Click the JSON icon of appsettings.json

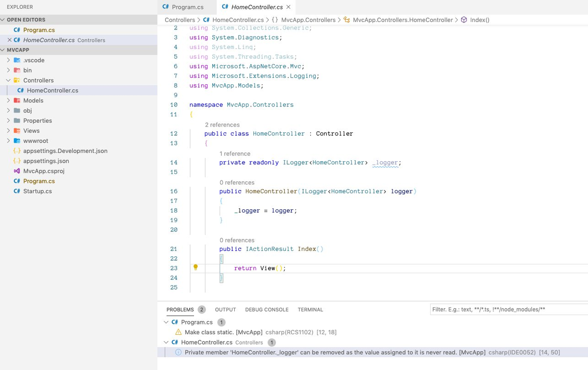pyautogui.click(x=17, y=161)
